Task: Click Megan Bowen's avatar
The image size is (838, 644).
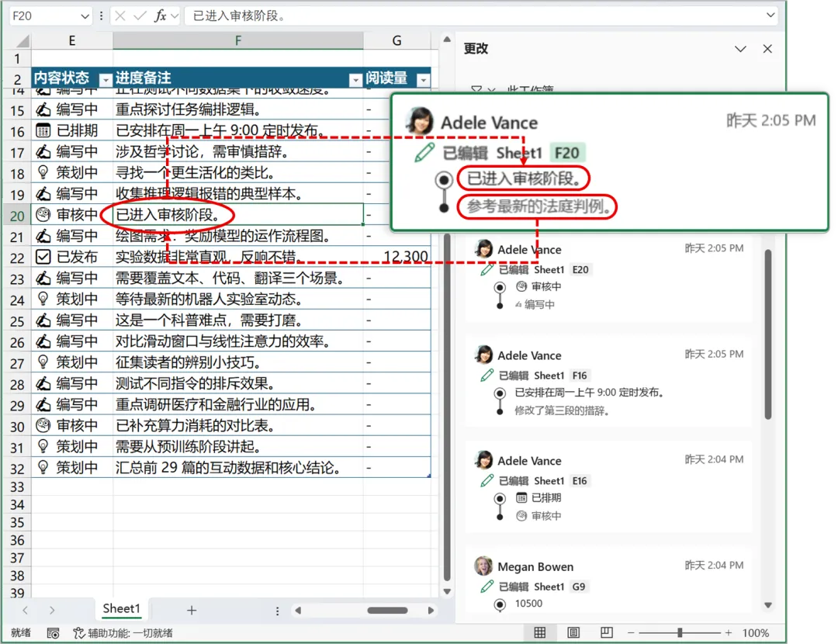Action: point(483,566)
